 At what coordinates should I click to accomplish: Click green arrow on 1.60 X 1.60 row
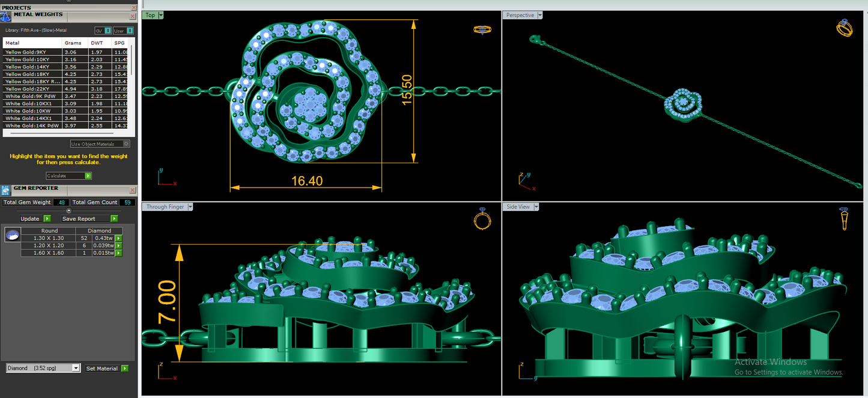tap(119, 253)
